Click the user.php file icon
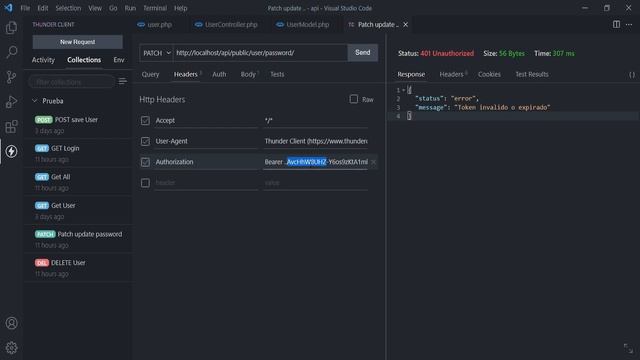The height and width of the screenshot is (360, 640). point(141,24)
